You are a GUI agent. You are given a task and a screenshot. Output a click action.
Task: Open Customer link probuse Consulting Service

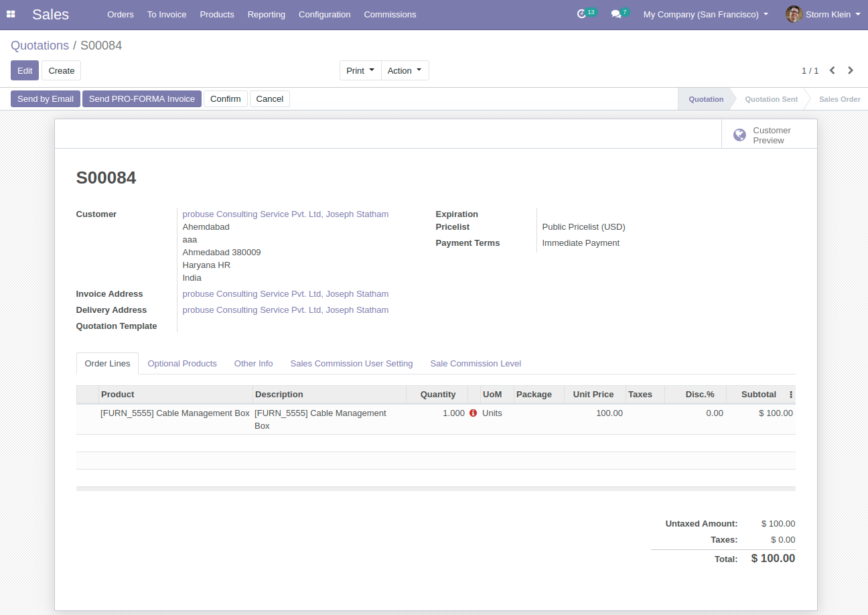tap(285, 214)
